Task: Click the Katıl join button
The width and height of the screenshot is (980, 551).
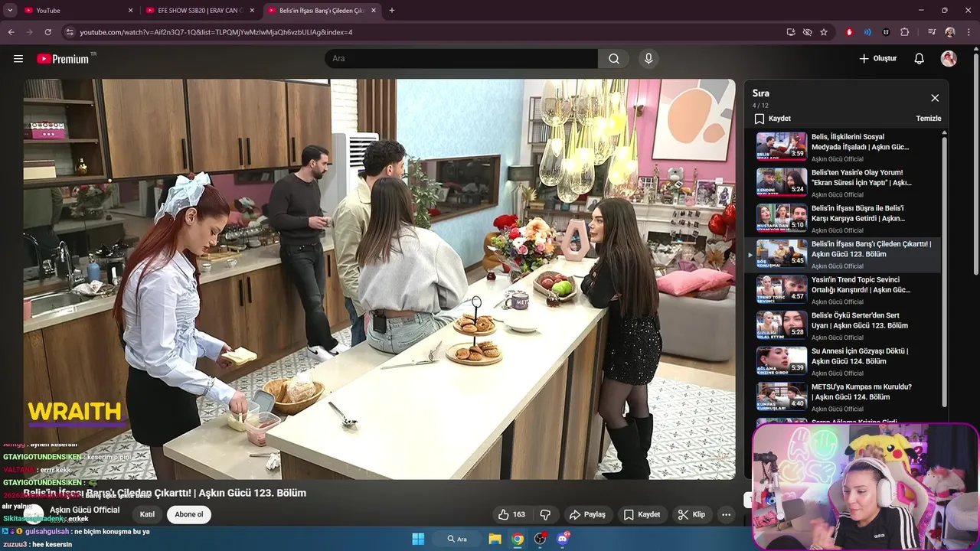Action: (147, 514)
